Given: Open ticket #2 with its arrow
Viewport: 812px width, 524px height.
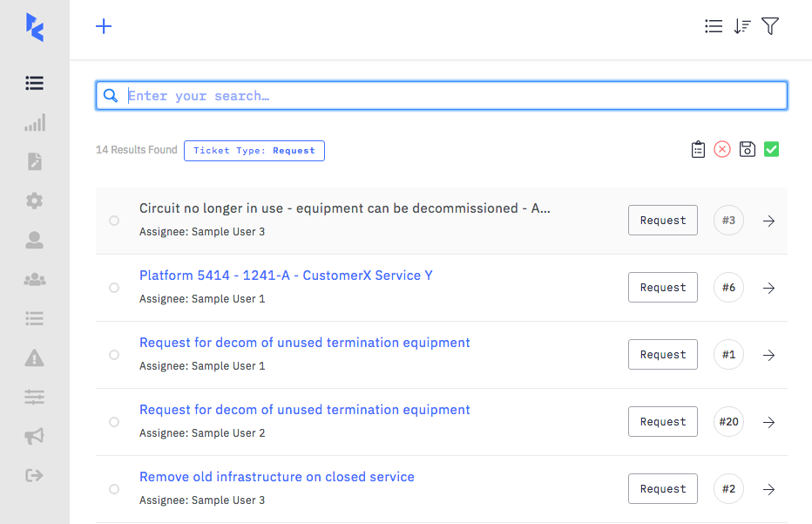Looking at the screenshot, I should pyautogui.click(x=768, y=489).
